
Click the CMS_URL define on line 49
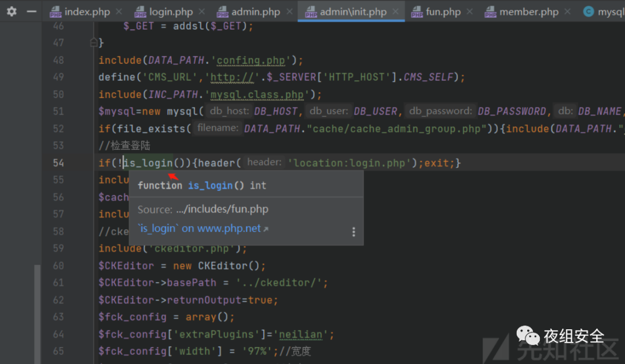point(170,77)
